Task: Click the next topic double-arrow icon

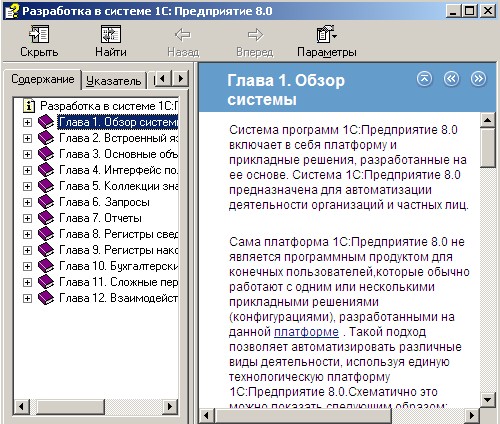Action: (x=478, y=79)
